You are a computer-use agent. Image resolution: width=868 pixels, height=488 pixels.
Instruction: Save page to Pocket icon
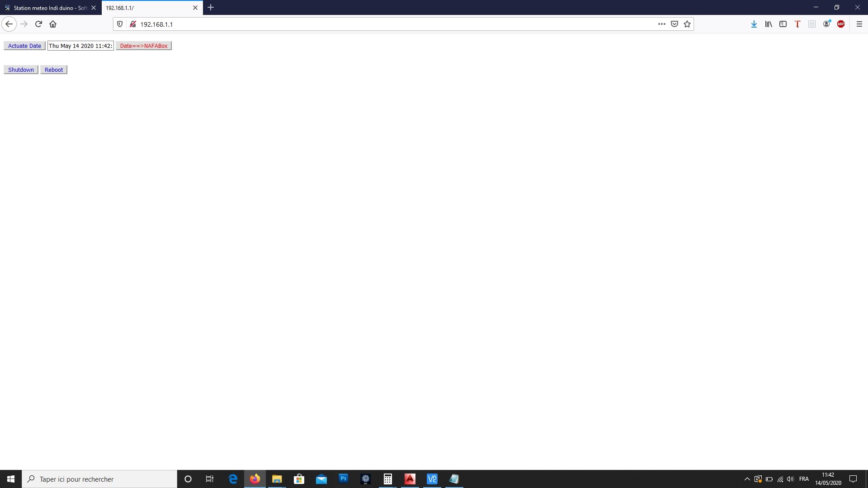click(675, 24)
